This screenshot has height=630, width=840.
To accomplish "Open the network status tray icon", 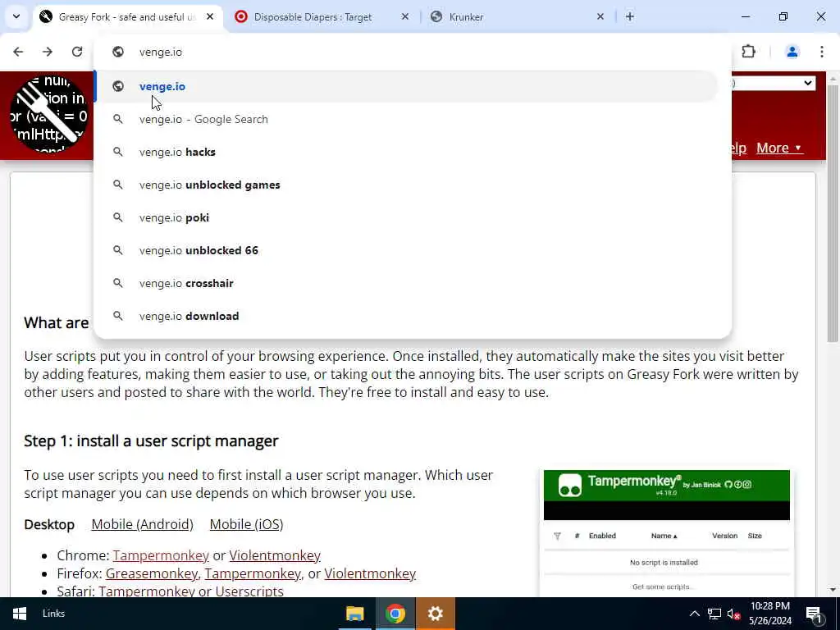I will tap(714, 614).
